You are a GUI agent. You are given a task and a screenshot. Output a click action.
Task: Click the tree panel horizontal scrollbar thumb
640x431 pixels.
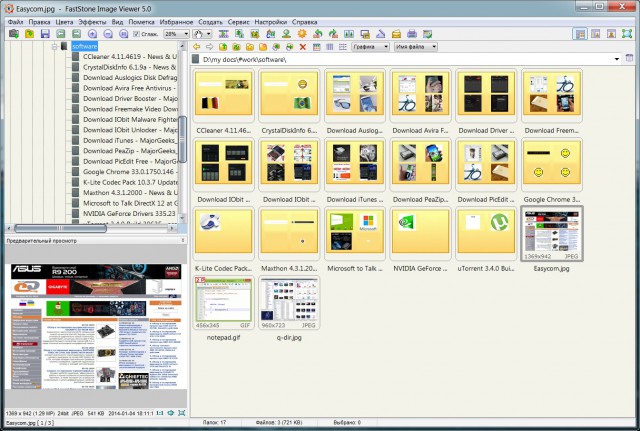60,228
